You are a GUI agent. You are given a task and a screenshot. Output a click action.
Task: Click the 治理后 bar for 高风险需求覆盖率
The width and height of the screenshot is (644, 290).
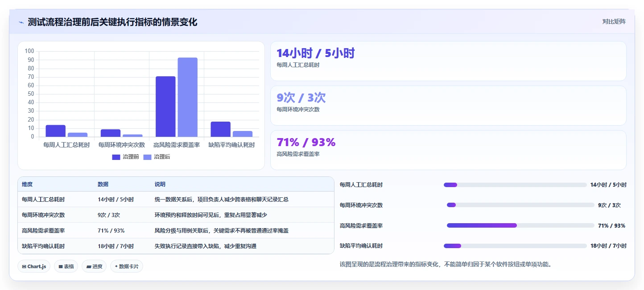pyautogui.click(x=187, y=97)
